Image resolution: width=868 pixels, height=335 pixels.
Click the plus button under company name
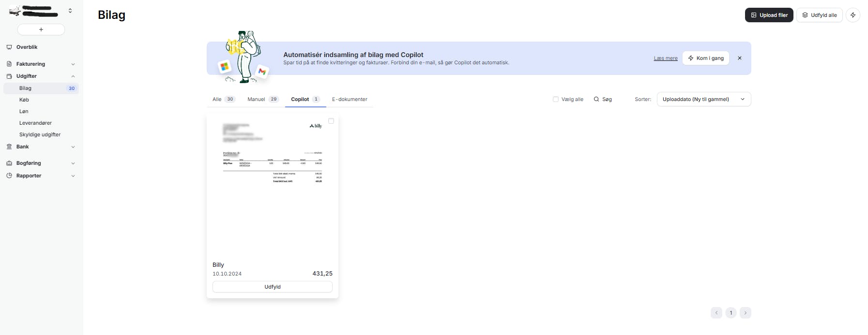point(41,29)
